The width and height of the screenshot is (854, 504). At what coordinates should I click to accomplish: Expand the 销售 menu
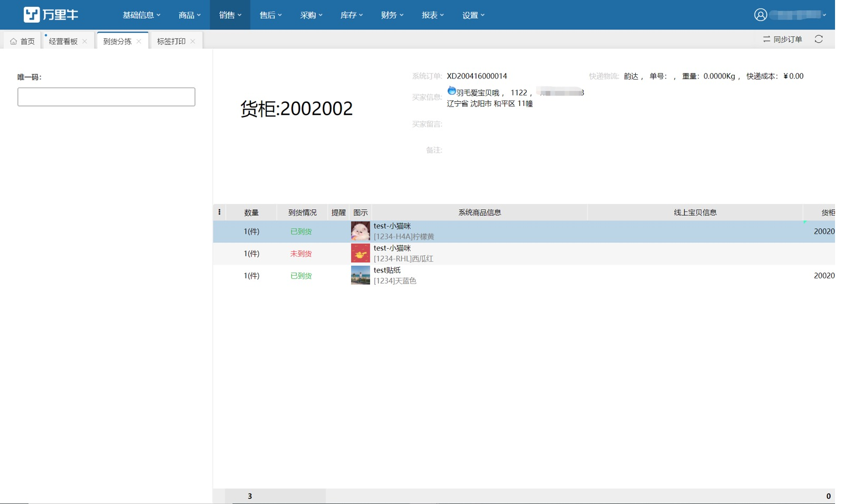tap(230, 15)
